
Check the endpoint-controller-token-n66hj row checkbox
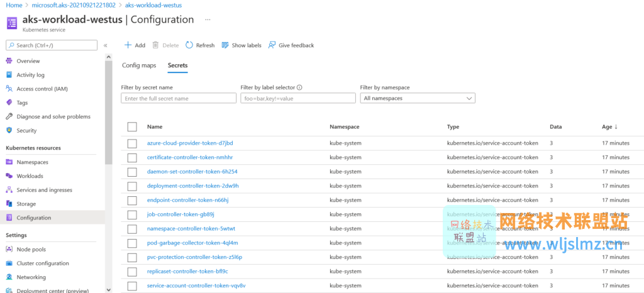[x=132, y=200]
